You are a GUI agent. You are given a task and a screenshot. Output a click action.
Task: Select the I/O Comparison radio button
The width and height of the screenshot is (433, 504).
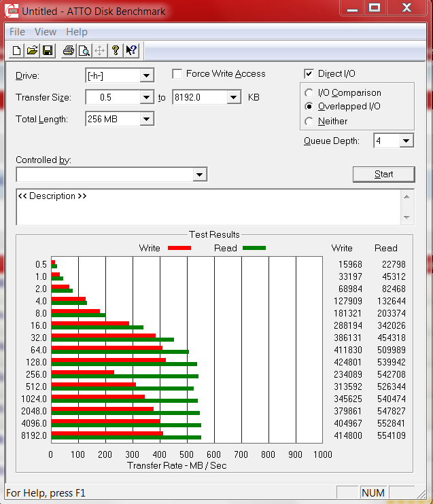(x=309, y=93)
